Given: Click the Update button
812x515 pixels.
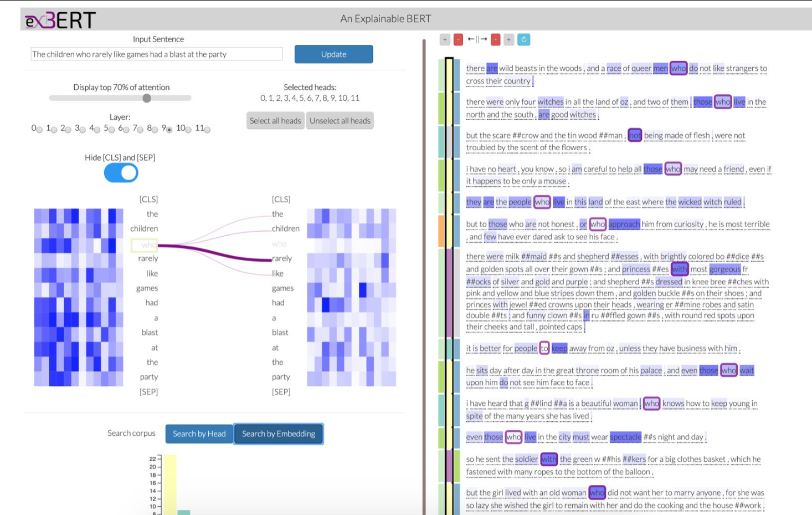Looking at the screenshot, I should (x=333, y=54).
